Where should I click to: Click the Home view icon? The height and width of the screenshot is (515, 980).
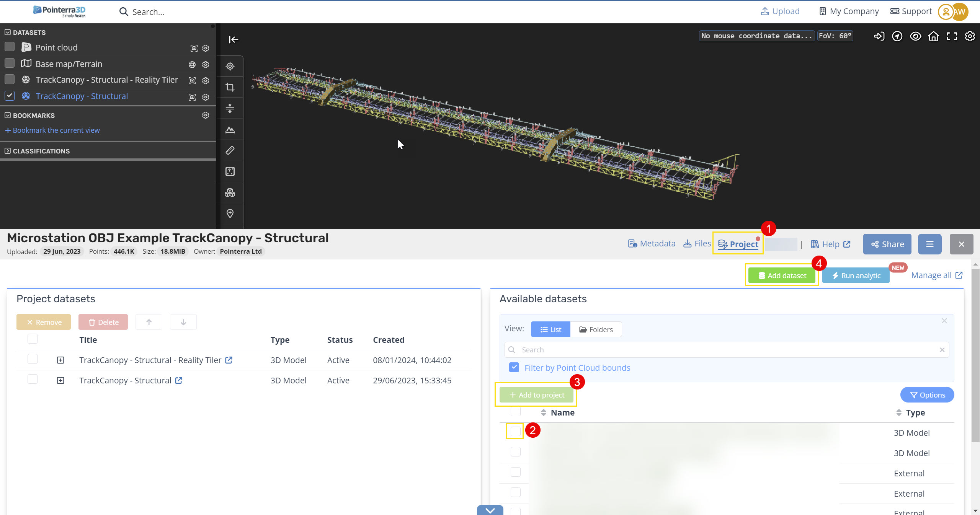(x=933, y=36)
